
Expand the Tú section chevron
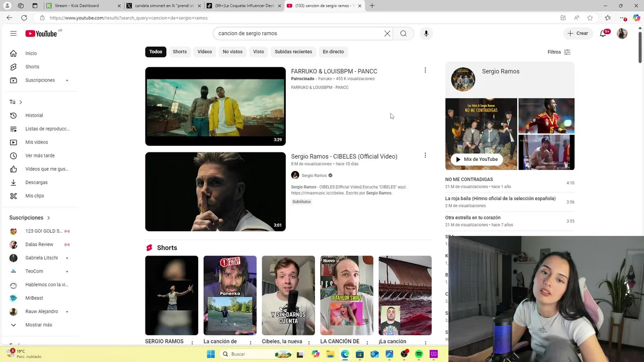pyautogui.click(x=21, y=102)
